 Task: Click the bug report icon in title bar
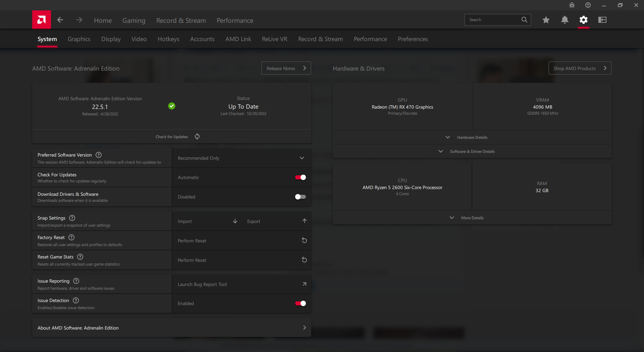coord(572,5)
